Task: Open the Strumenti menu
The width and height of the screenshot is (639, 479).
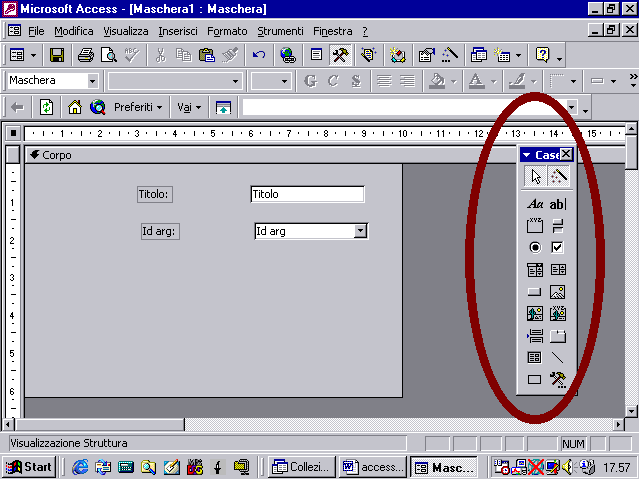Action: pyautogui.click(x=280, y=31)
